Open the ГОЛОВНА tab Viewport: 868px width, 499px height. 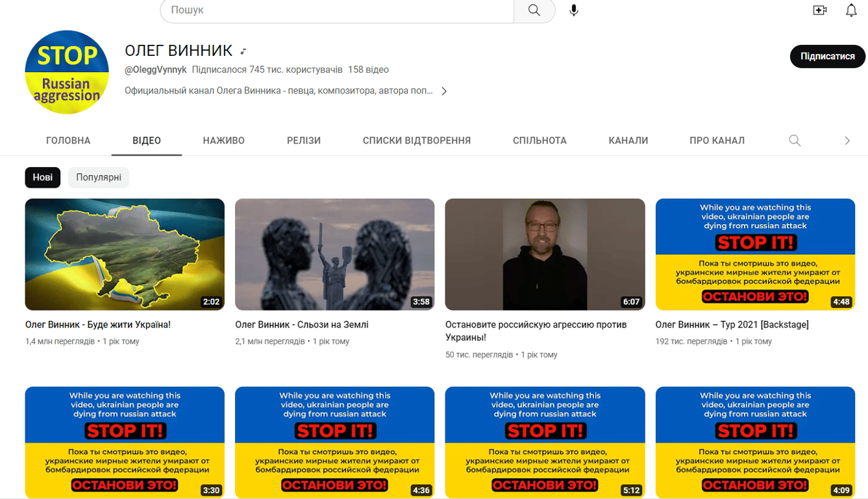[68, 140]
